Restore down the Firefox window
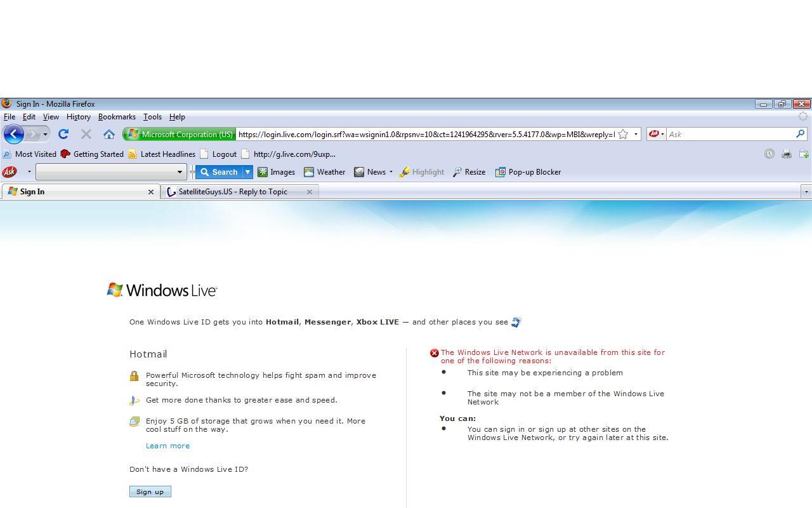The image size is (812, 508). click(x=782, y=104)
